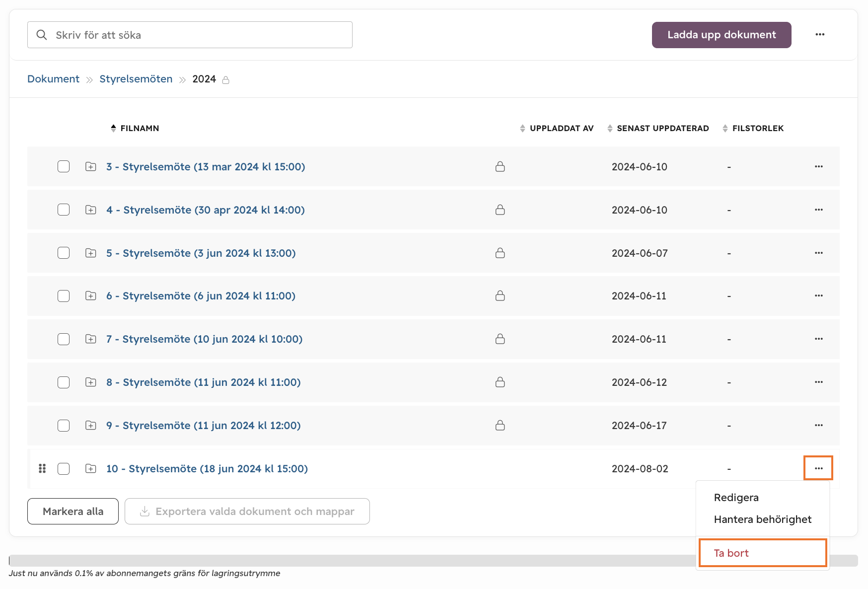
Task: Open three-dot menu for 7 - Styrelsemöte
Action: (x=819, y=339)
